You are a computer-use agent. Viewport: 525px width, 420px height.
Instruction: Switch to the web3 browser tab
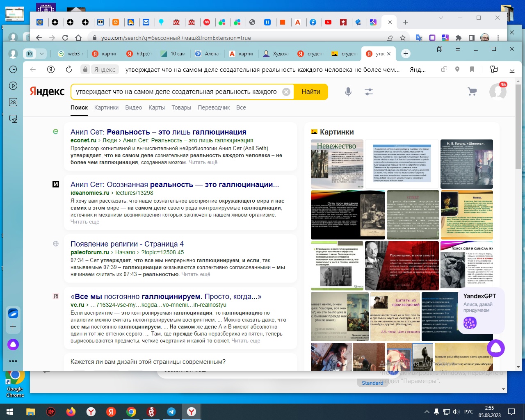(x=71, y=54)
